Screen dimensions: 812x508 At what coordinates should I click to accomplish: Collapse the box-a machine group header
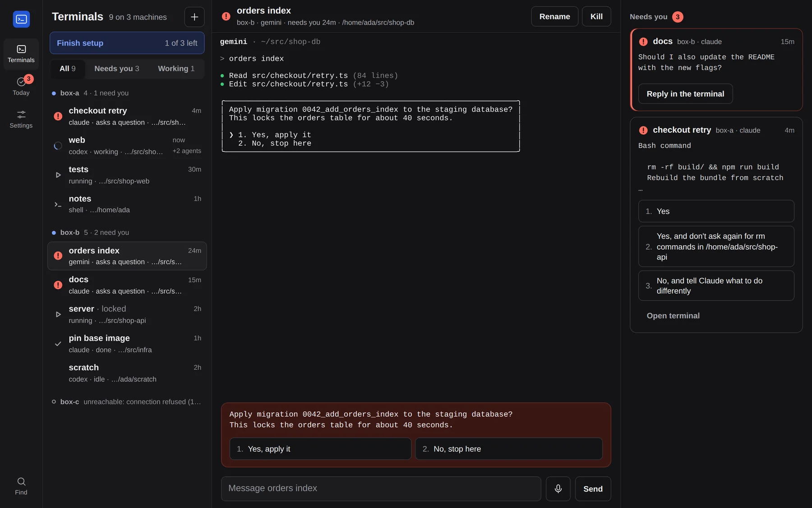[x=127, y=93]
